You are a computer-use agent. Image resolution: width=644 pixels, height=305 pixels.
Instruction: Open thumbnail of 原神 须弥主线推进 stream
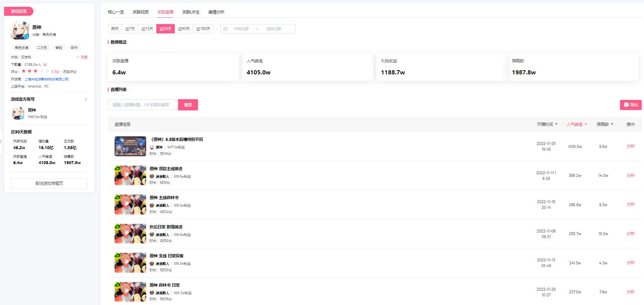pos(130,175)
